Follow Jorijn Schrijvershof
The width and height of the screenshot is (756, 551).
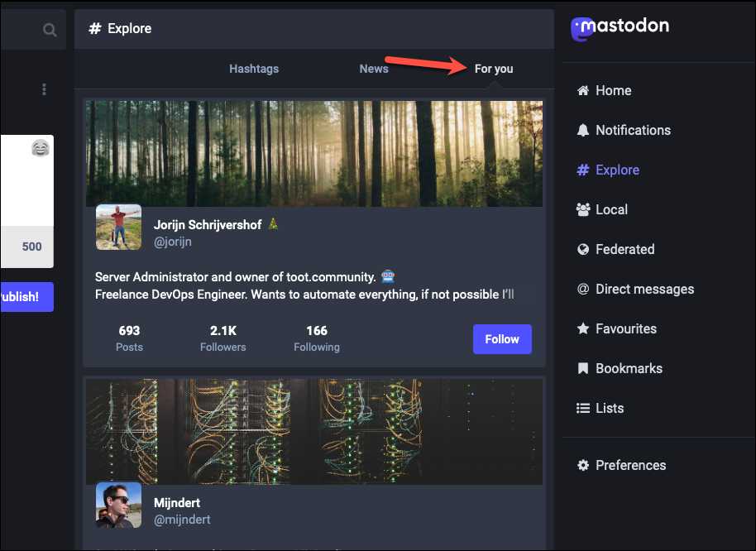(502, 339)
